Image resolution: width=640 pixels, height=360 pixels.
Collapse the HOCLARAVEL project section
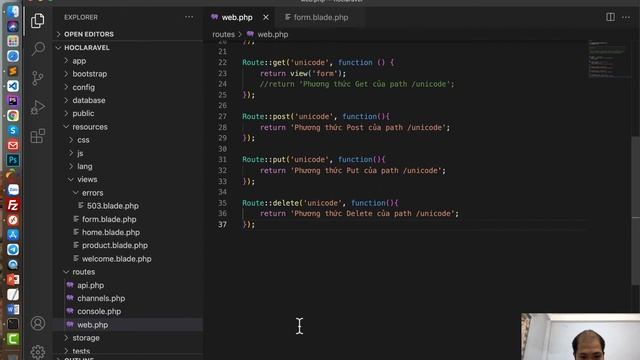pos(127,48)
